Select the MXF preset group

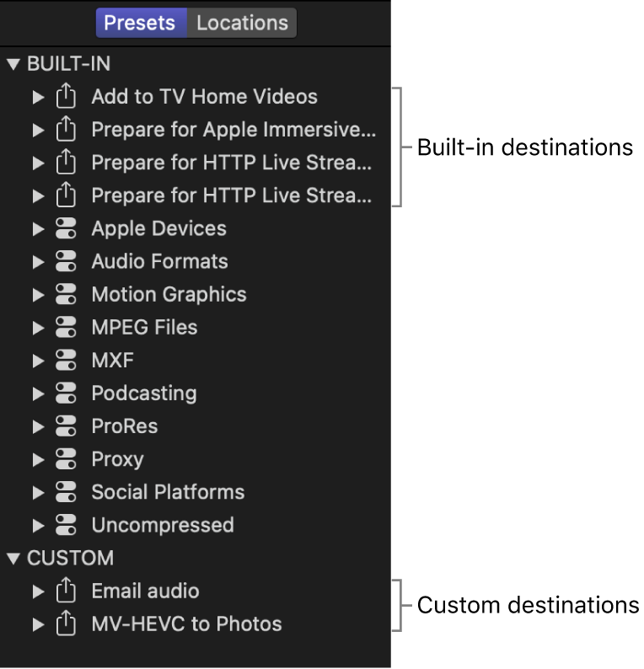click(x=113, y=361)
